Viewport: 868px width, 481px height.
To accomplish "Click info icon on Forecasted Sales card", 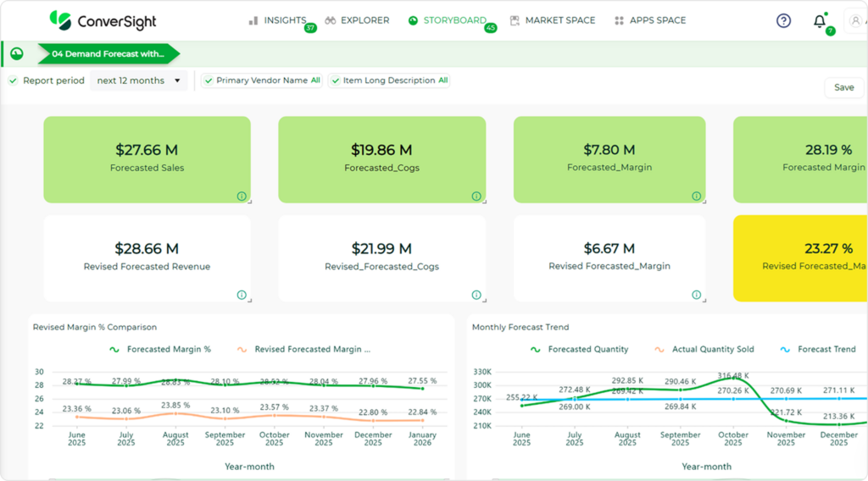I will [x=242, y=196].
